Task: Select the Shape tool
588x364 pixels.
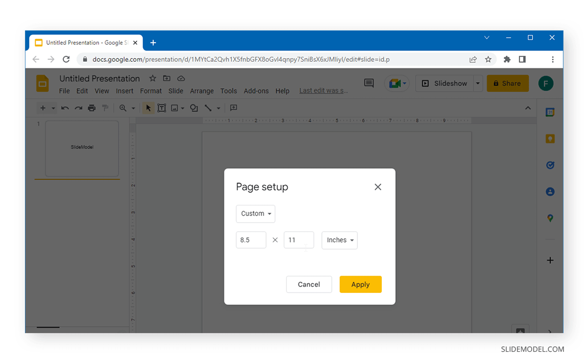Action: [194, 108]
